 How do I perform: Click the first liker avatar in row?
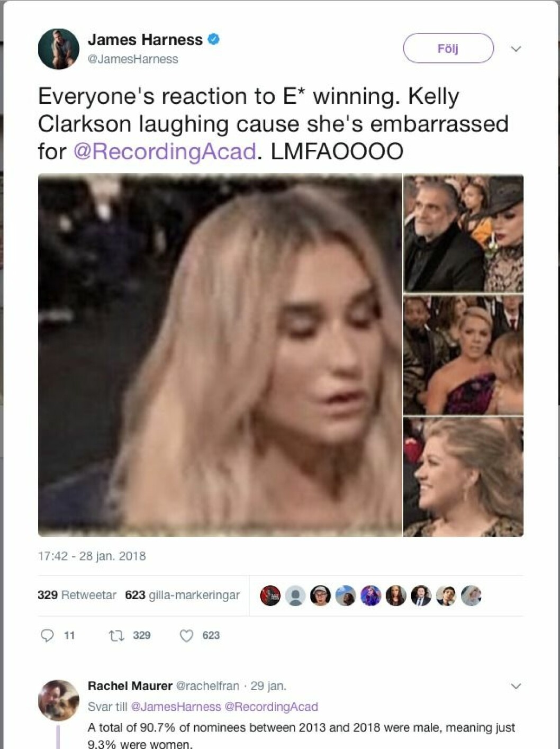click(270, 595)
